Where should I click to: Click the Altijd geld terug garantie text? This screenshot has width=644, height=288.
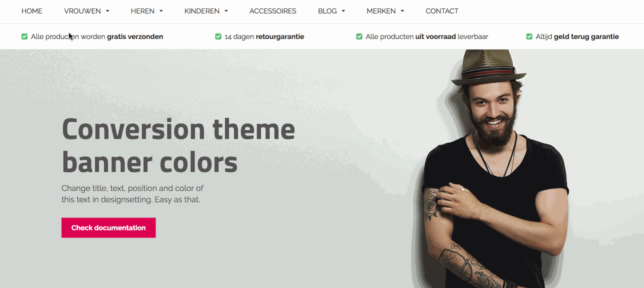pos(577,36)
